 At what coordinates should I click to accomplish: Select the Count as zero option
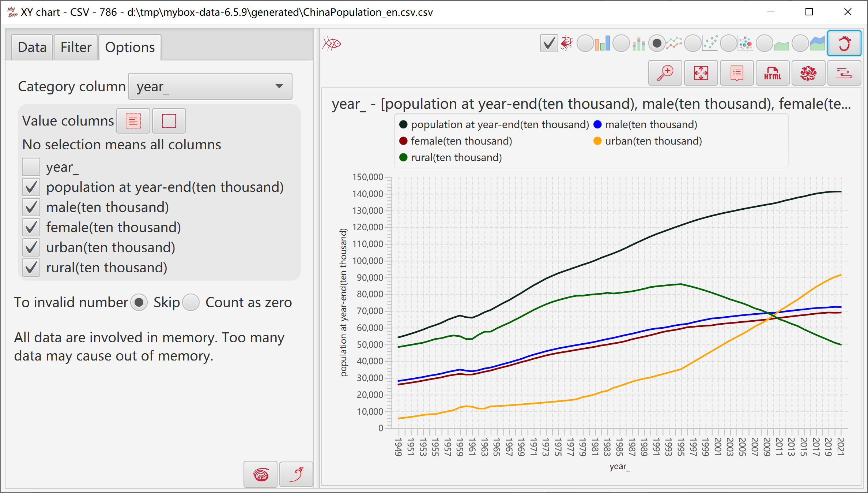(x=191, y=302)
